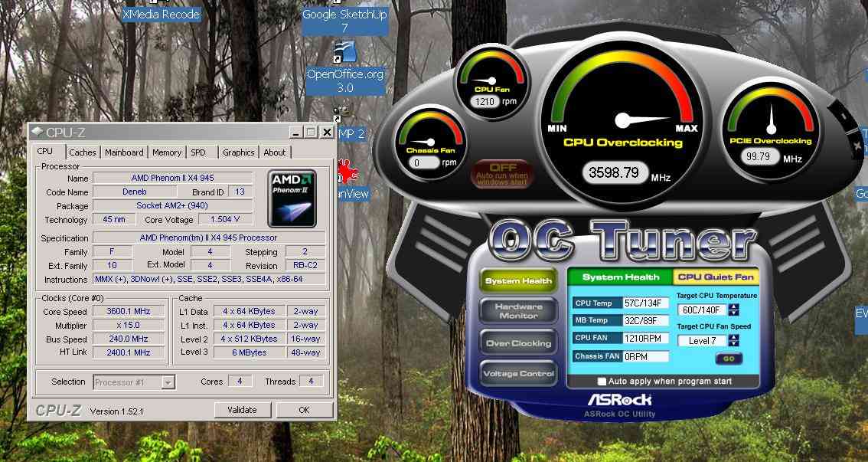The image size is (868, 462).
Task: Toggle Auto run when windows start
Action: (x=503, y=173)
